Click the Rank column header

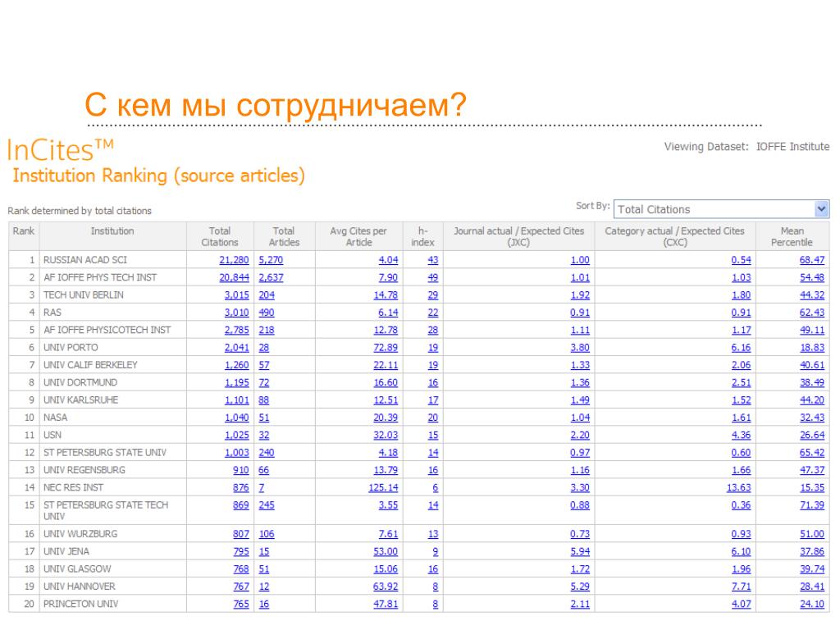pyautogui.click(x=24, y=236)
